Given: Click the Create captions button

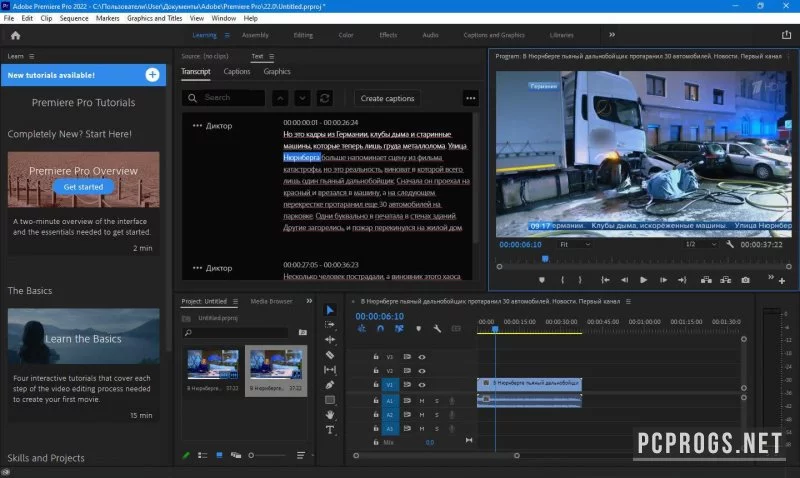Looking at the screenshot, I should point(387,98).
